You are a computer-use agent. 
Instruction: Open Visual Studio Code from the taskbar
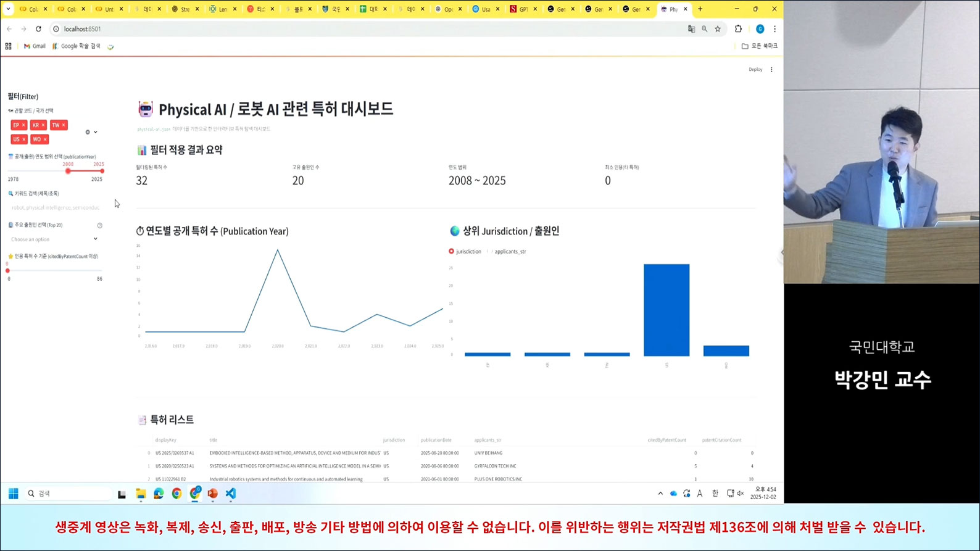[x=231, y=494]
